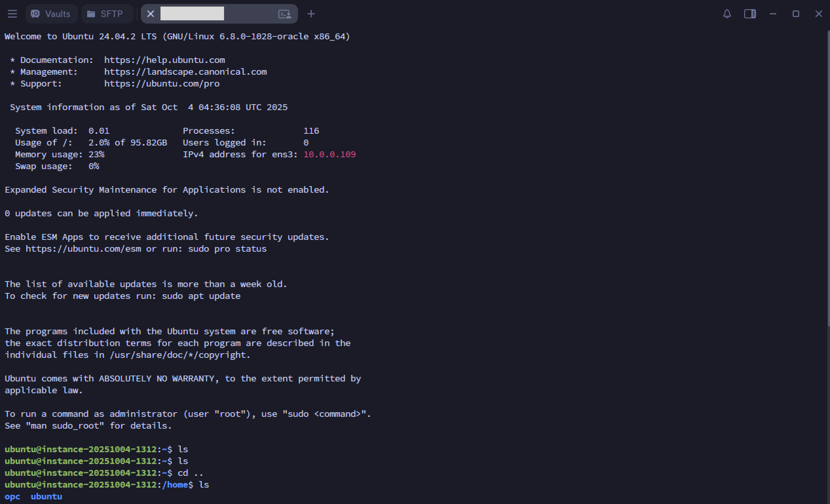The width and height of the screenshot is (830, 504).
Task: Open the hamburger main menu
Action: pyautogui.click(x=12, y=14)
